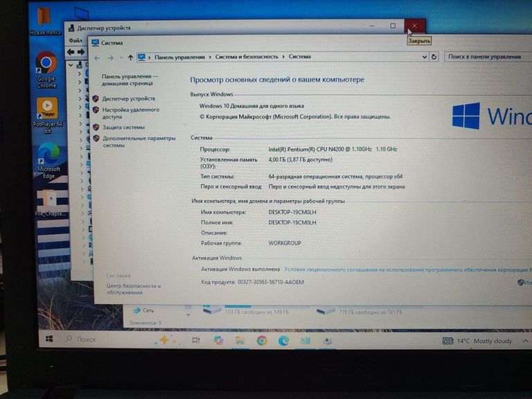The height and width of the screenshot is (399, 532).
Task: Select 'Windows 10 Домашняя для одного языка' text
Action: point(251,106)
